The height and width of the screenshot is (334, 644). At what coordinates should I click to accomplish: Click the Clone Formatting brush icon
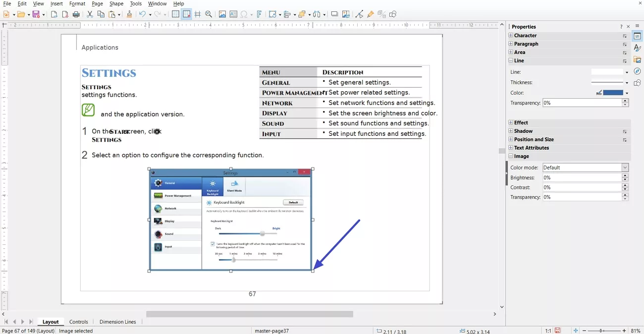coord(129,14)
